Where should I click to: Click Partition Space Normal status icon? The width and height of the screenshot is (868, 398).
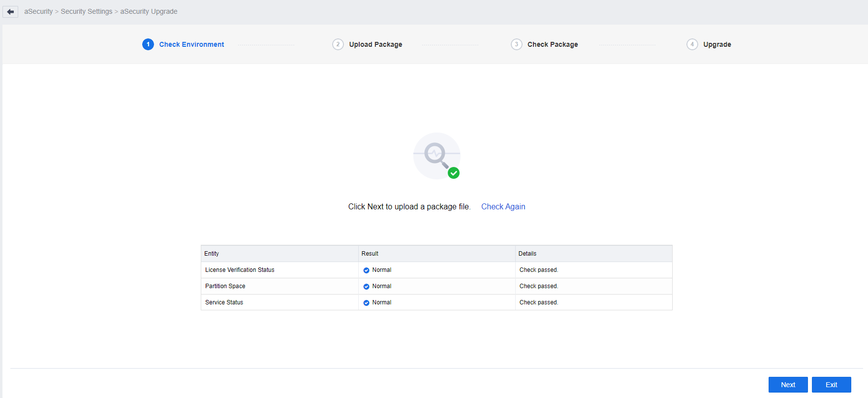(366, 287)
